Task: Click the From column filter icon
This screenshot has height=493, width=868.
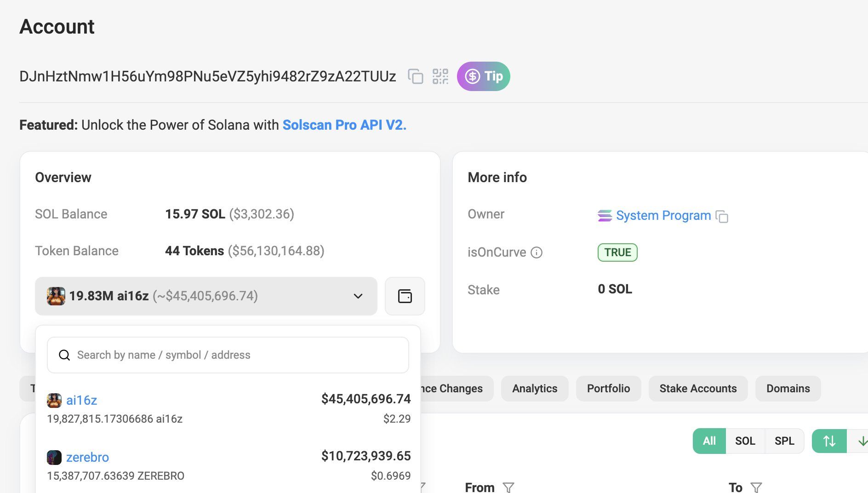Action: click(508, 487)
